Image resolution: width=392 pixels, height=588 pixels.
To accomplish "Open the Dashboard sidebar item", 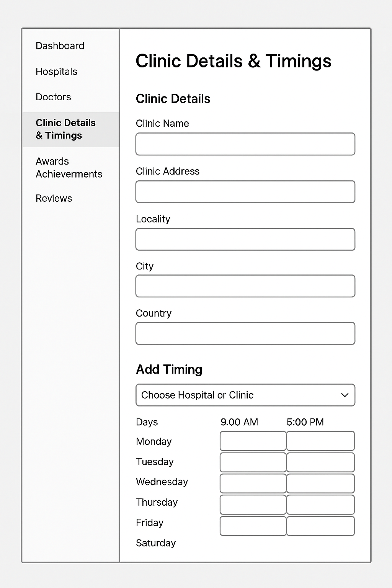I will pyautogui.click(x=60, y=46).
